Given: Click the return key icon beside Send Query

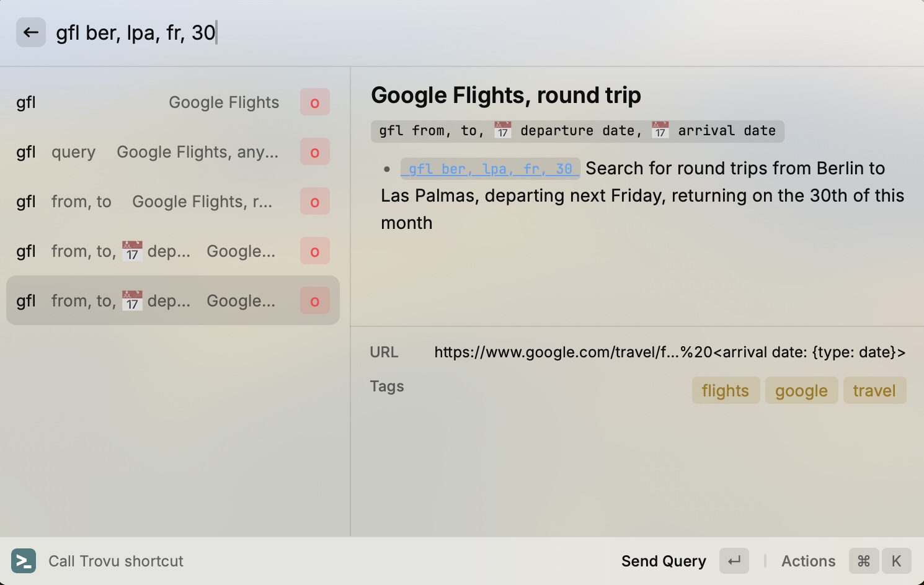Looking at the screenshot, I should click(734, 561).
